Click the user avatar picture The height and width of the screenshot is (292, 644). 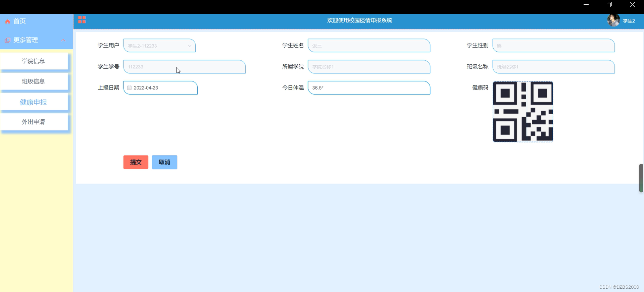point(613,20)
